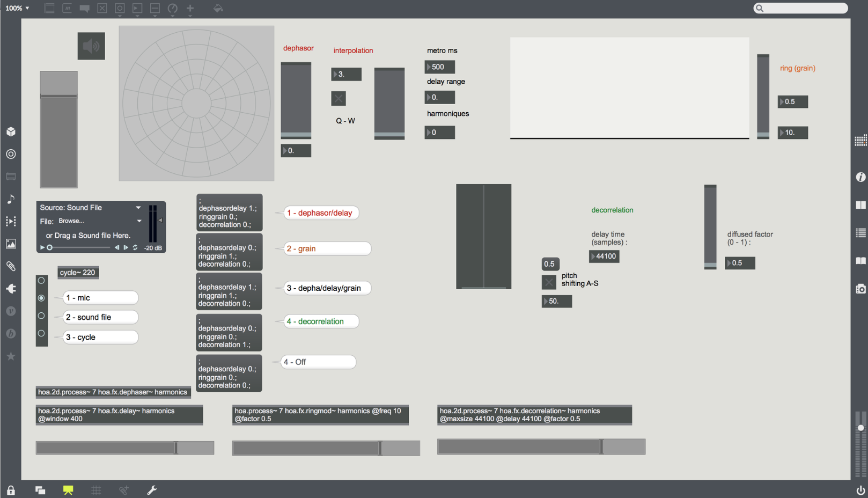This screenshot has width=868, height=498.
Task: Click the lock icon to lock the patcher
Action: [x=11, y=490]
